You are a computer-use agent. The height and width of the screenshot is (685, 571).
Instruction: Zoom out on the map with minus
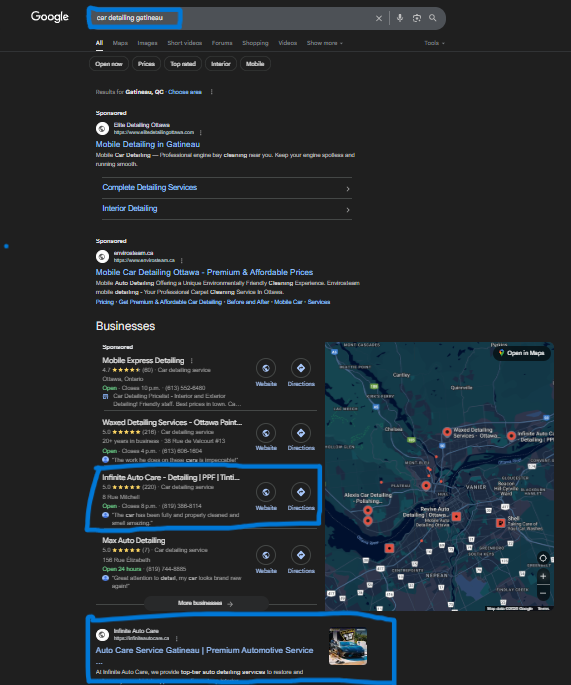click(x=543, y=593)
